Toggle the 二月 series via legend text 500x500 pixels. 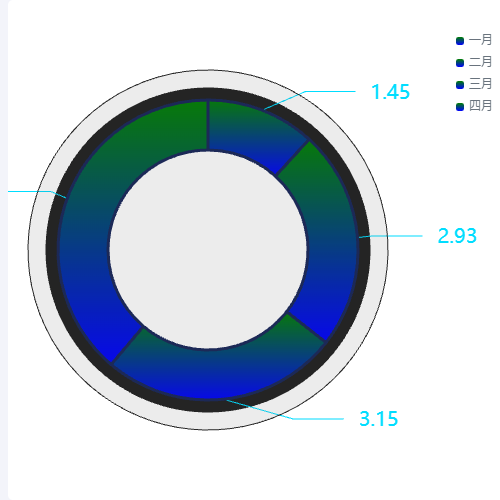(x=480, y=62)
